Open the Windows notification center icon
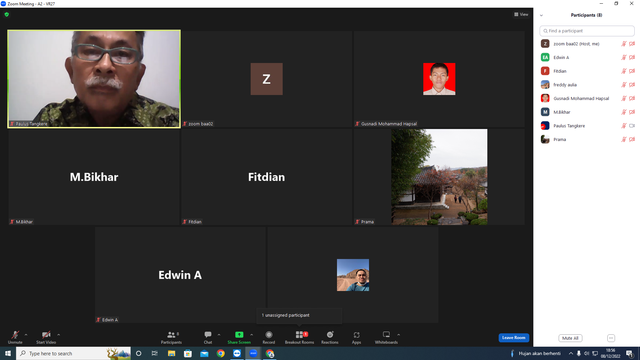 pos(630,353)
